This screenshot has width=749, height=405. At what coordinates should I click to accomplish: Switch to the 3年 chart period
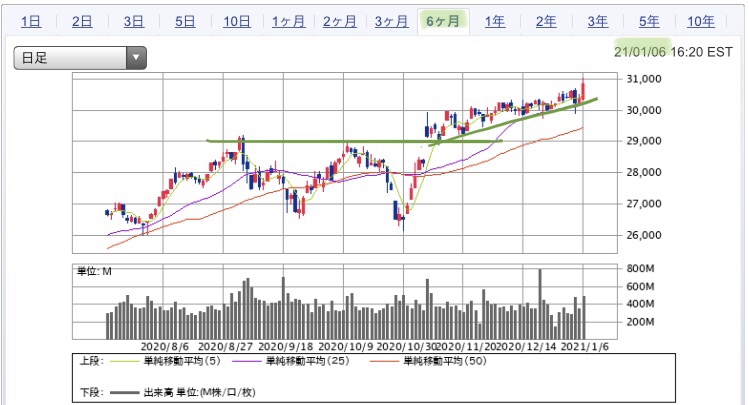click(598, 21)
